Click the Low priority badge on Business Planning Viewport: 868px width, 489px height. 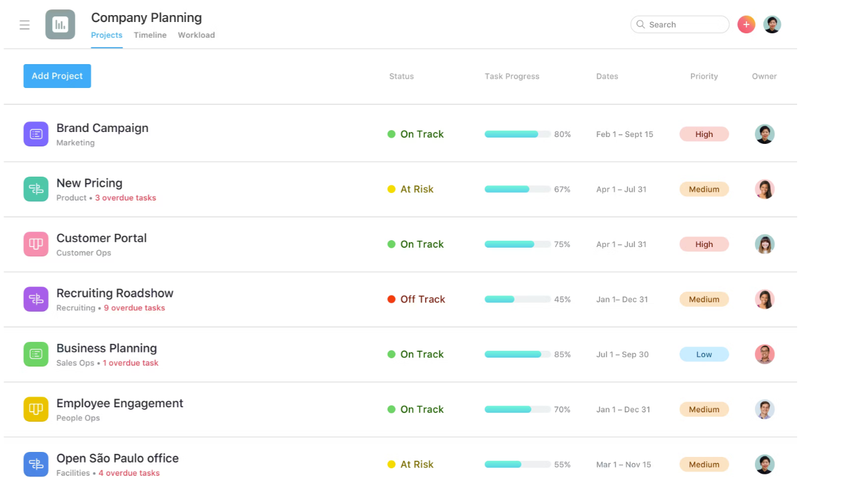click(x=704, y=354)
